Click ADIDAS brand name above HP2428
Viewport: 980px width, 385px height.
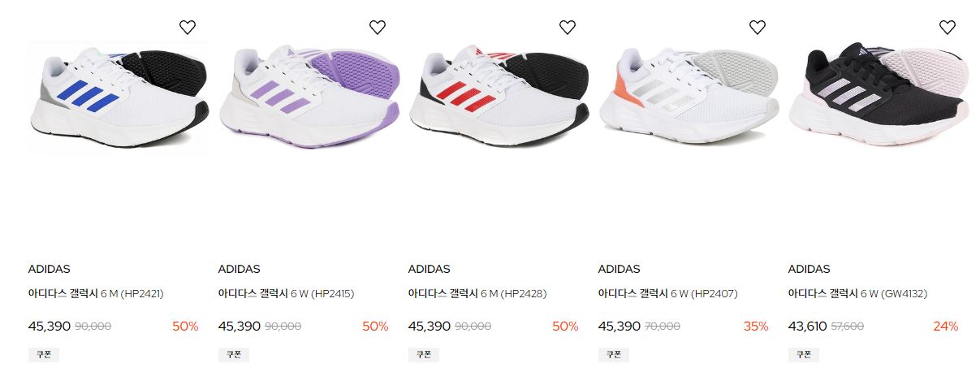click(430, 269)
